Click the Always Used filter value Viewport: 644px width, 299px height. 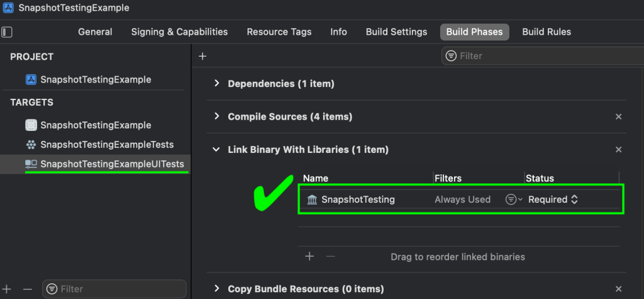pyautogui.click(x=462, y=200)
